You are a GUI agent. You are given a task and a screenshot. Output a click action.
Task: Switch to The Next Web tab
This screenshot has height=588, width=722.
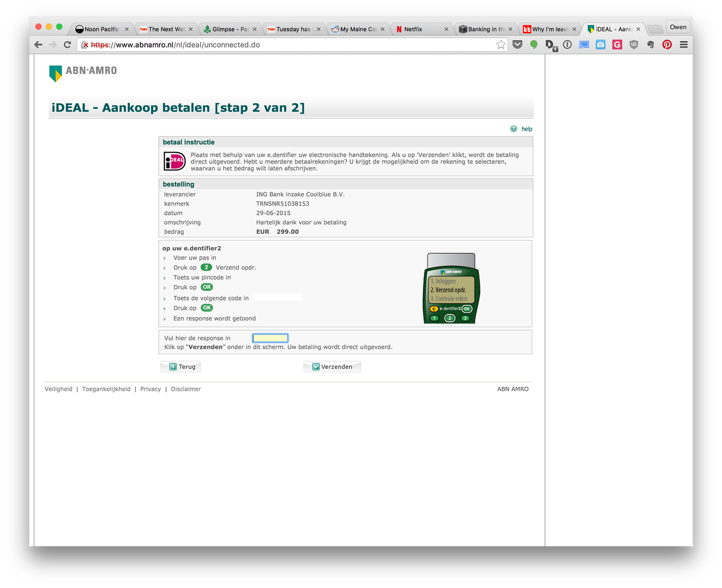(x=165, y=29)
